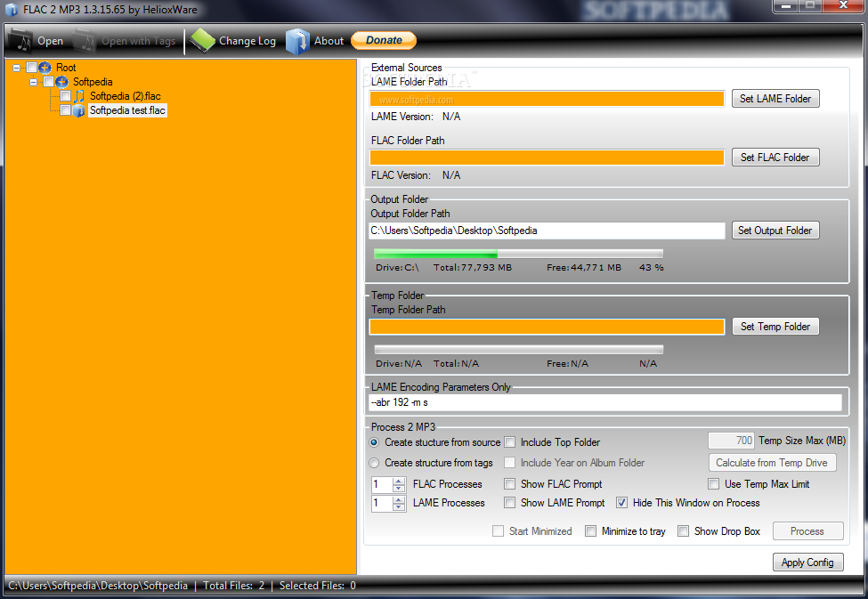Click the Apply Config button
This screenshot has width=868, height=599.
[x=807, y=563]
